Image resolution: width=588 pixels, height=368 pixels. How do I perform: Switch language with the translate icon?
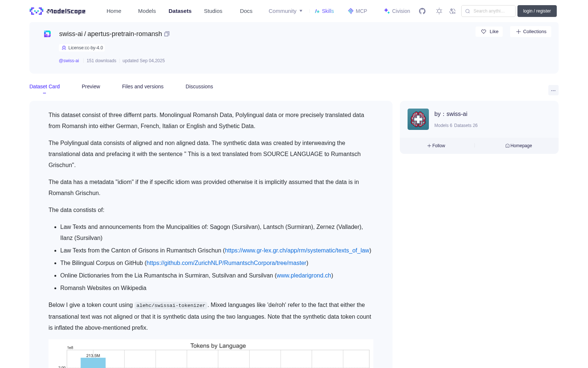(x=453, y=11)
